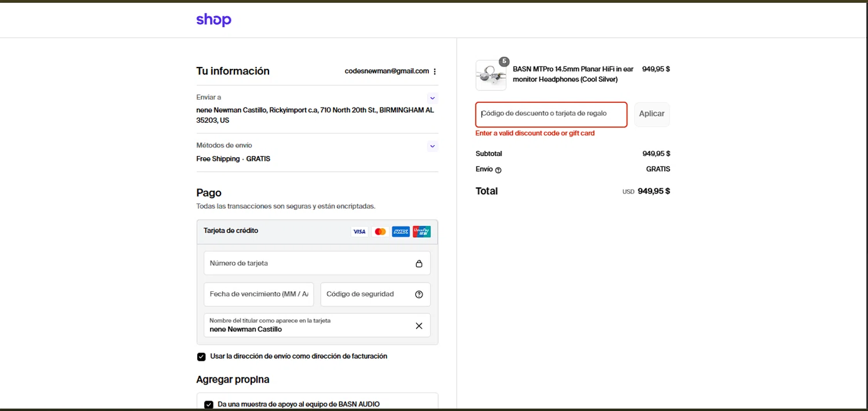Click the 'Enter a valid discount code' error message

coord(535,134)
